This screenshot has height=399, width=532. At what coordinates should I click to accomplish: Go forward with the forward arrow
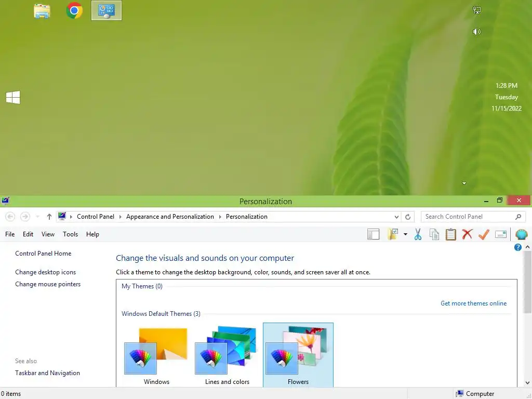(25, 217)
